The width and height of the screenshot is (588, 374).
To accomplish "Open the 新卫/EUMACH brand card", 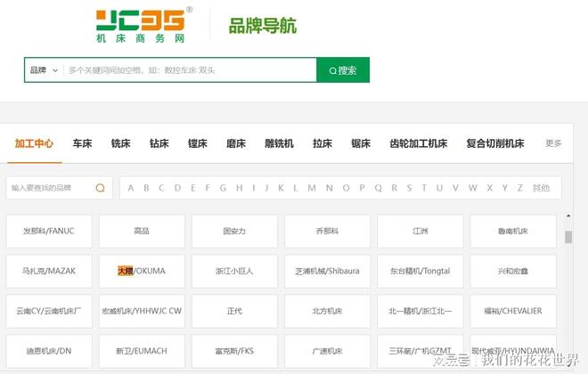I will [142, 351].
